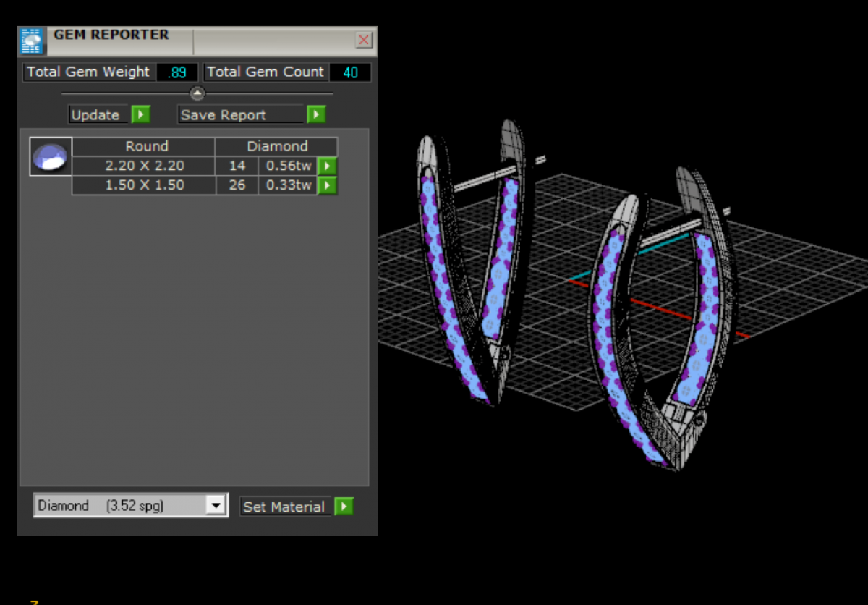This screenshot has height=605, width=868.
Task: Select the round gem shape thumbnail
Action: pos(51,156)
